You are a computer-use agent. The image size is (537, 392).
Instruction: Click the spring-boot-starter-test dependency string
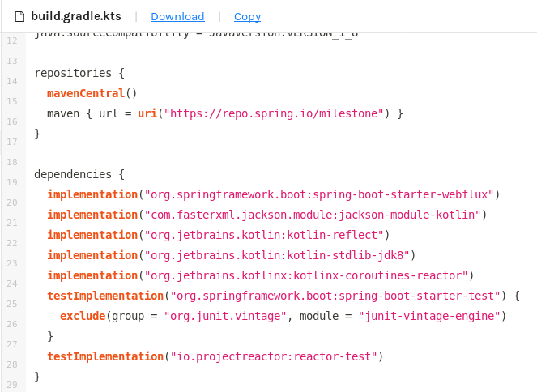pyautogui.click(x=335, y=296)
